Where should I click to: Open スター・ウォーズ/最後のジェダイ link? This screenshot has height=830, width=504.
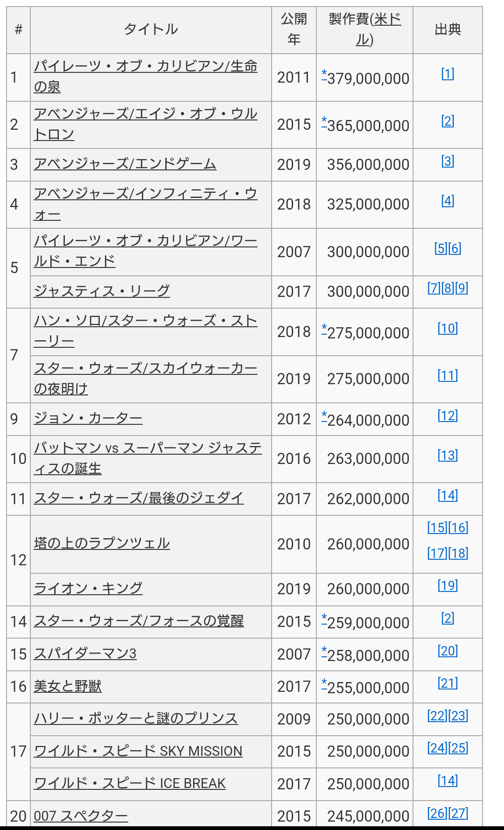139,498
